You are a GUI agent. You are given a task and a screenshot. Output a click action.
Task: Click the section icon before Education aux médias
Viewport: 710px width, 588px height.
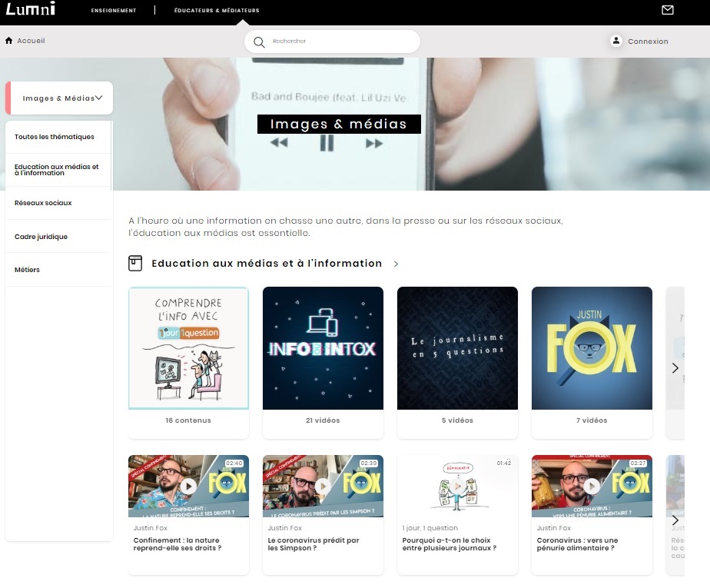click(135, 263)
